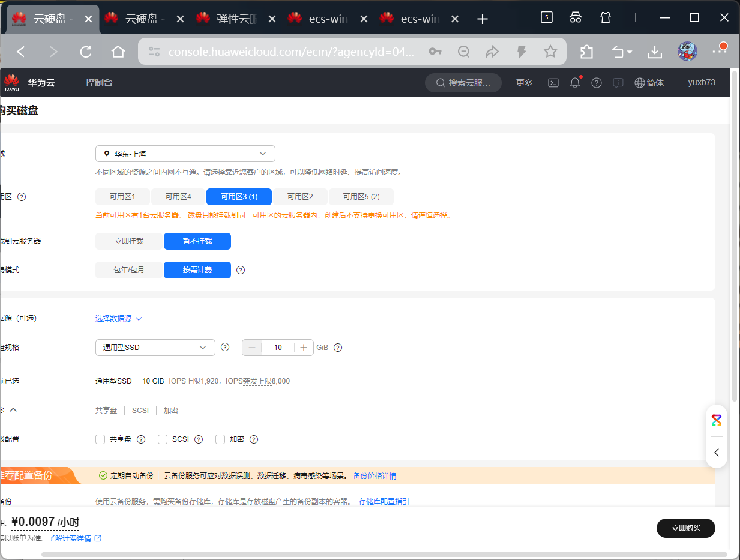Click help icon beside 通用型SSD dropdown
740x560 pixels.
[x=226, y=347]
